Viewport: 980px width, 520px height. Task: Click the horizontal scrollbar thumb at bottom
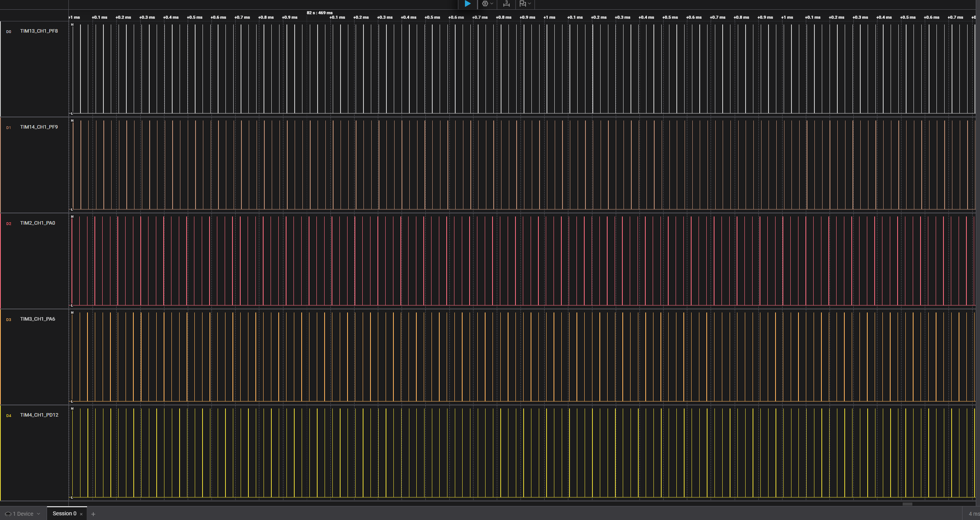(x=907, y=504)
